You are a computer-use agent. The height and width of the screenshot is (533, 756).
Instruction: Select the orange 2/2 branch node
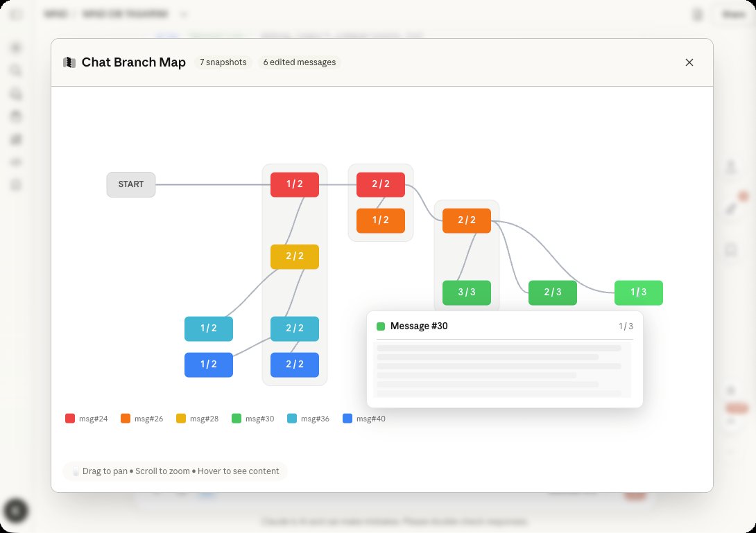pyautogui.click(x=467, y=220)
